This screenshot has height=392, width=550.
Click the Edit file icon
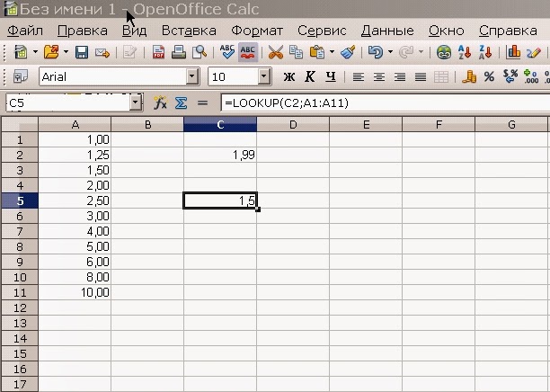pyautogui.click(x=129, y=53)
